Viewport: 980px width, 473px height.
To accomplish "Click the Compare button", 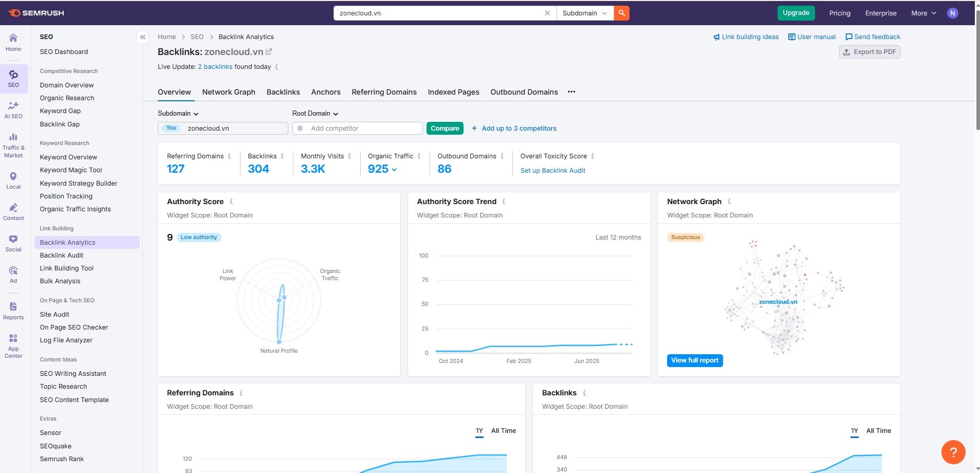I will pyautogui.click(x=445, y=129).
